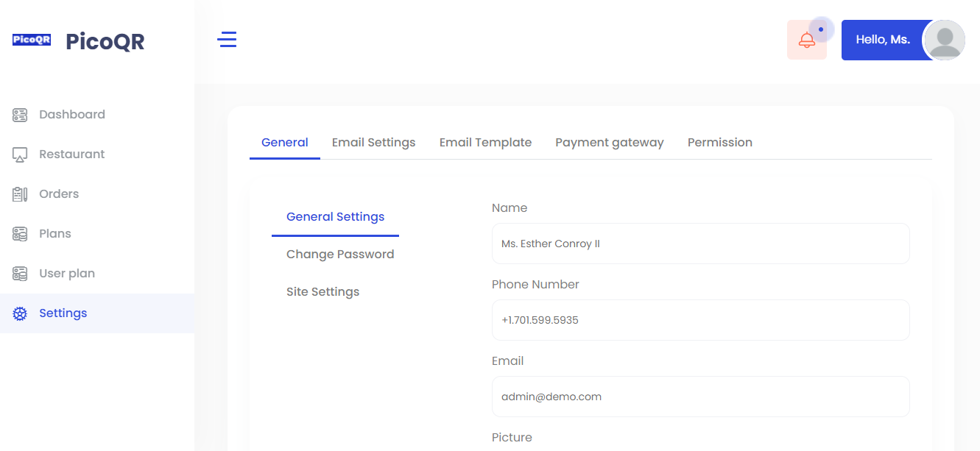
Task: Click the Dashboard sidebar icon
Action: [x=20, y=115]
